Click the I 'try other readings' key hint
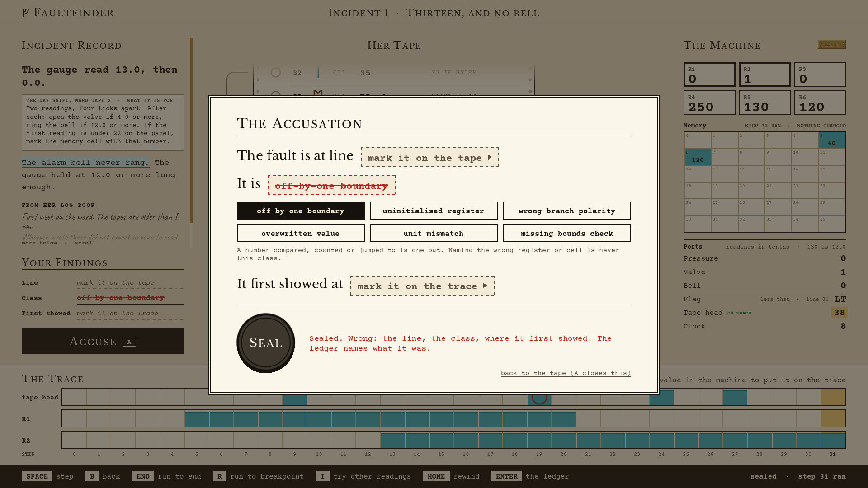The height and width of the screenshot is (488, 868). tap(363, 476)
